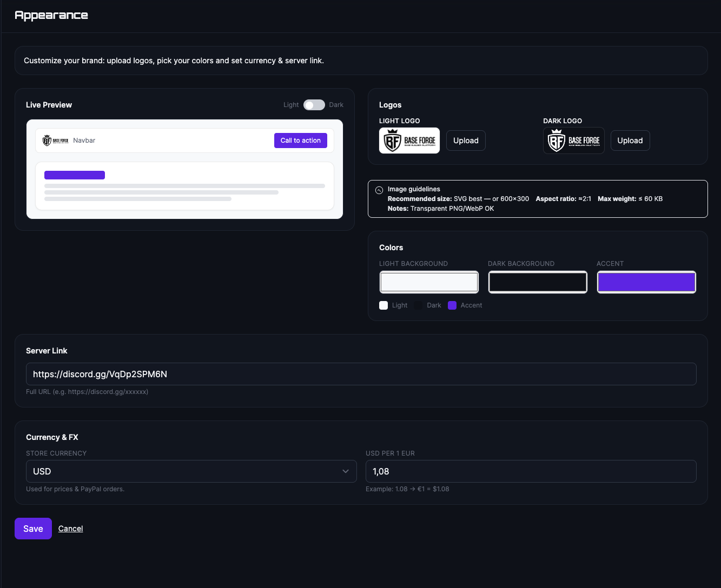Viewport: 721px width, 588px height.
Task: Click the Image guidelines collapse icon
Action: click(379, 190)
